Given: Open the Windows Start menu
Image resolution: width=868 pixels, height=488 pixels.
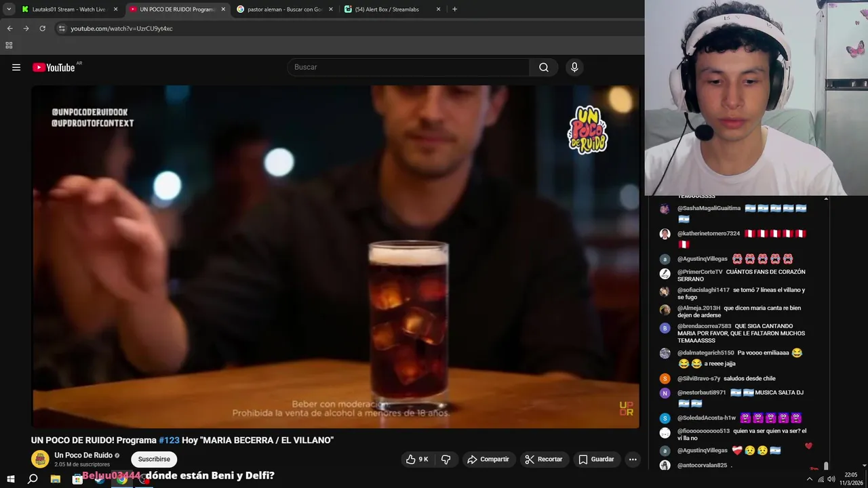Looking at the screenshot, I should pyautogui.click(x=11, y=479).
